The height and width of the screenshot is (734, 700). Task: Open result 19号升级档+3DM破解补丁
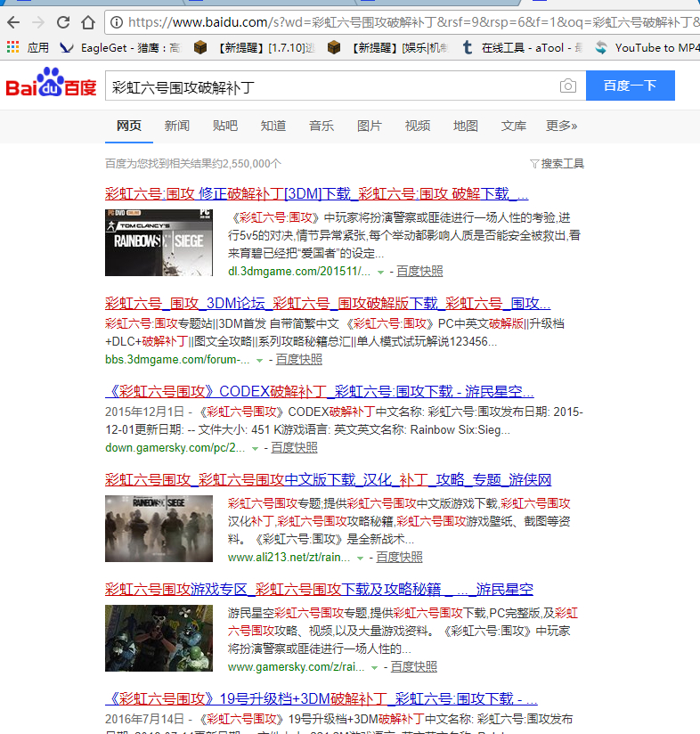point(322,698)
